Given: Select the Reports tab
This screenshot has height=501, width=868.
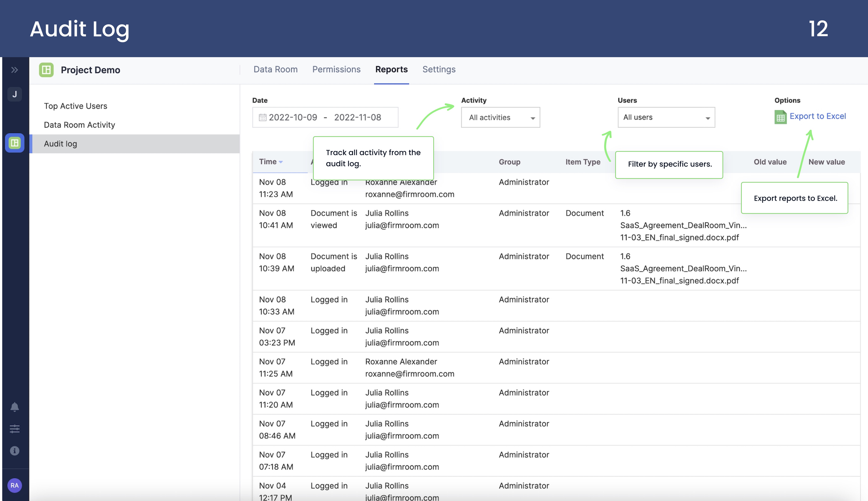Looking at the screenshot, I should coord(391,70).
